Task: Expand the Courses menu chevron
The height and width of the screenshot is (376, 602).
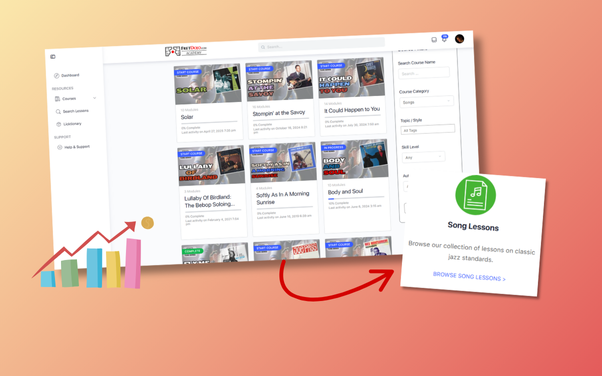Action: pos(94,98)
